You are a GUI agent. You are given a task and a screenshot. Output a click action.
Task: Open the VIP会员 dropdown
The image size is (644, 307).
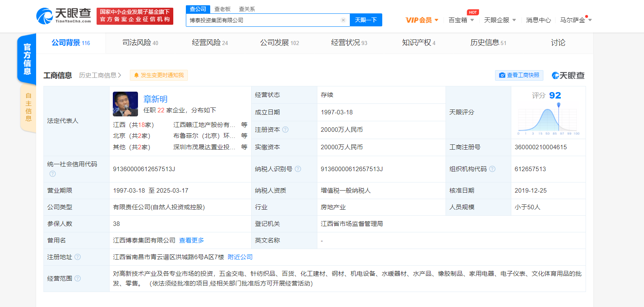click(x=422, y=20)
